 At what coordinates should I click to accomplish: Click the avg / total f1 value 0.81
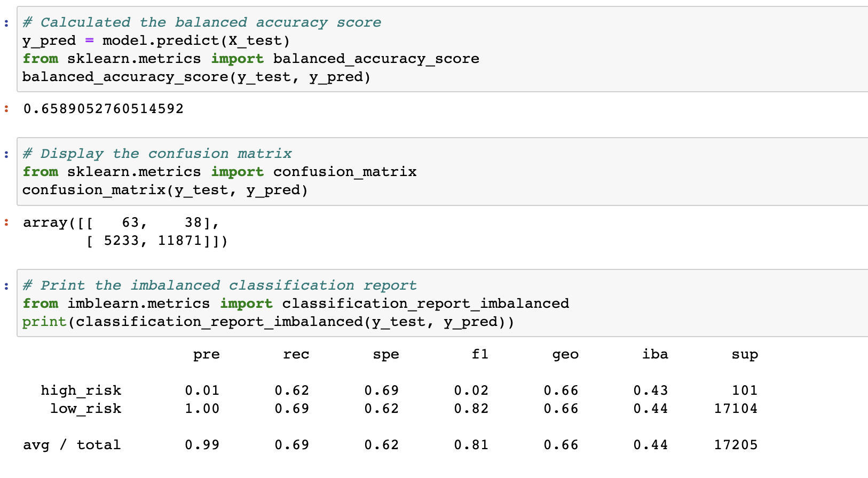click(x=471, y=445)
